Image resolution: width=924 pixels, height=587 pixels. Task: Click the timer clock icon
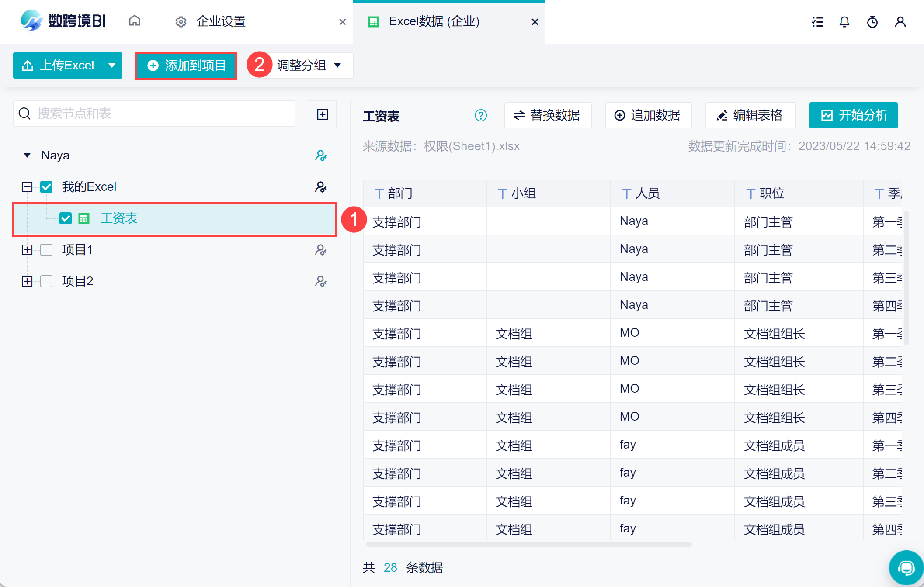[872, 22]
